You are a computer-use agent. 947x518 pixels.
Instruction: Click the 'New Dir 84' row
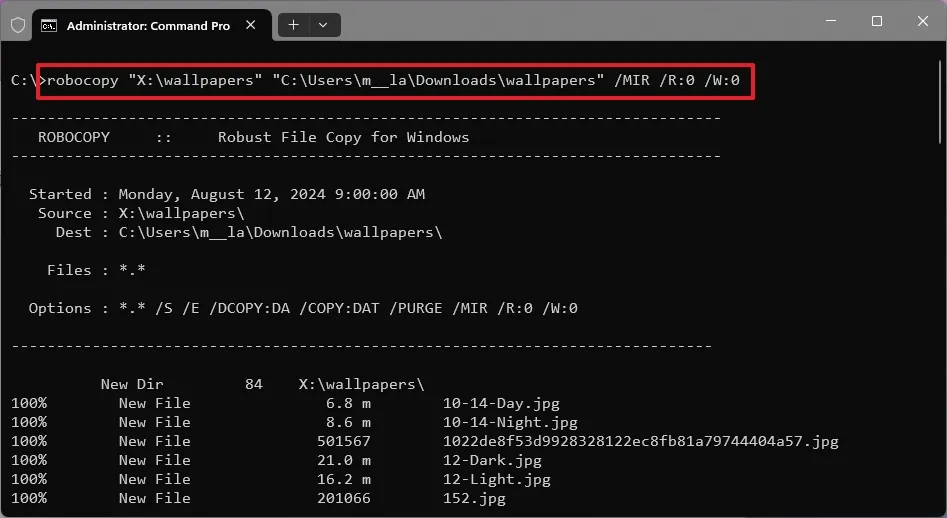point(263,384)
